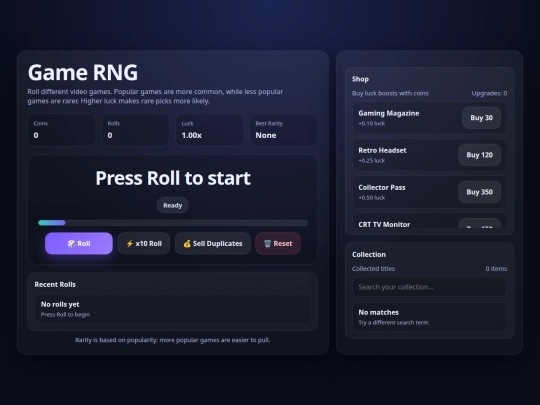540x405 pixels.
Task: Select the Luck 1.00x stat card
Action: (x=209, y=130)
